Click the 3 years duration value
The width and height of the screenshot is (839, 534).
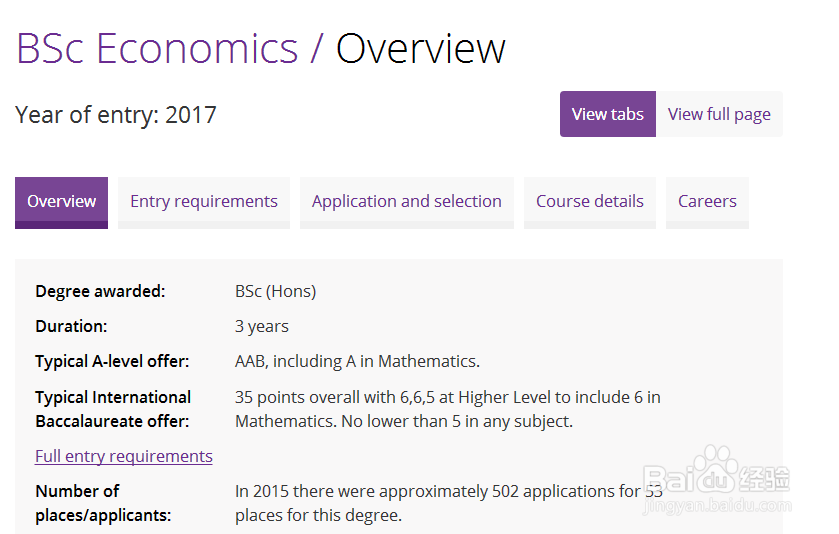(262, 326)
